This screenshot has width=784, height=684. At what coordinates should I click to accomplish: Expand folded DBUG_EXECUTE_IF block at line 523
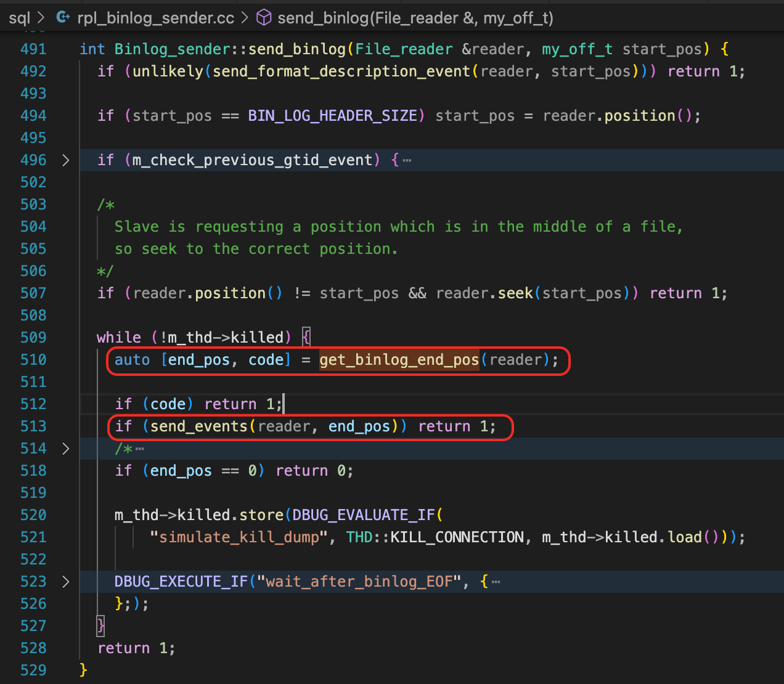coord(65,582)
